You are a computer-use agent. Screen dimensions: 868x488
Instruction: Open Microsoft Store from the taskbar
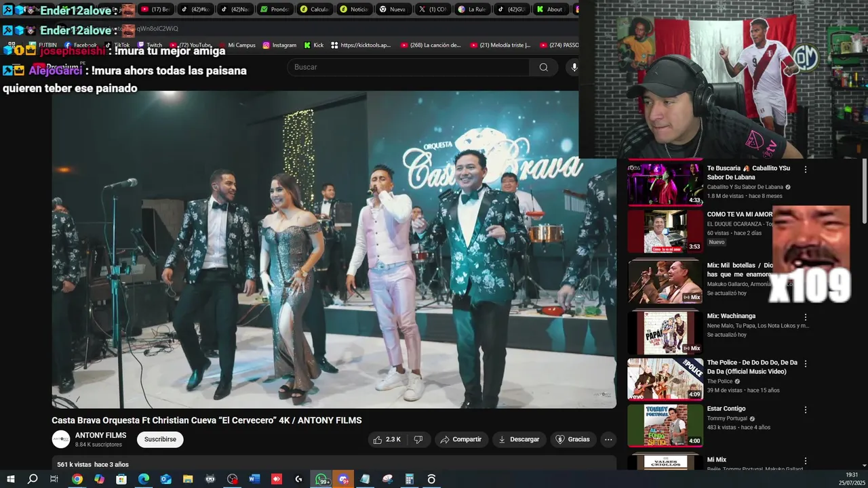pyautogui.click(x=121, y=479)
